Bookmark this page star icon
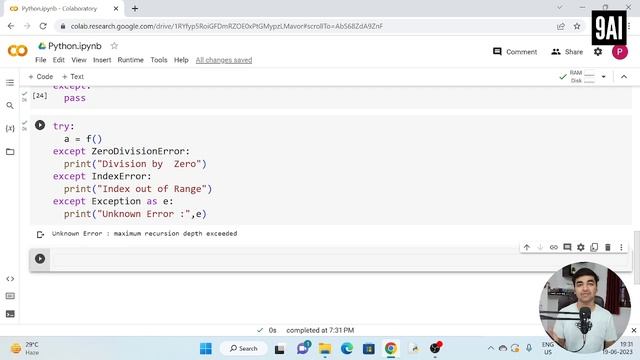This screenshot has width=640, height=360. [577, 26]
